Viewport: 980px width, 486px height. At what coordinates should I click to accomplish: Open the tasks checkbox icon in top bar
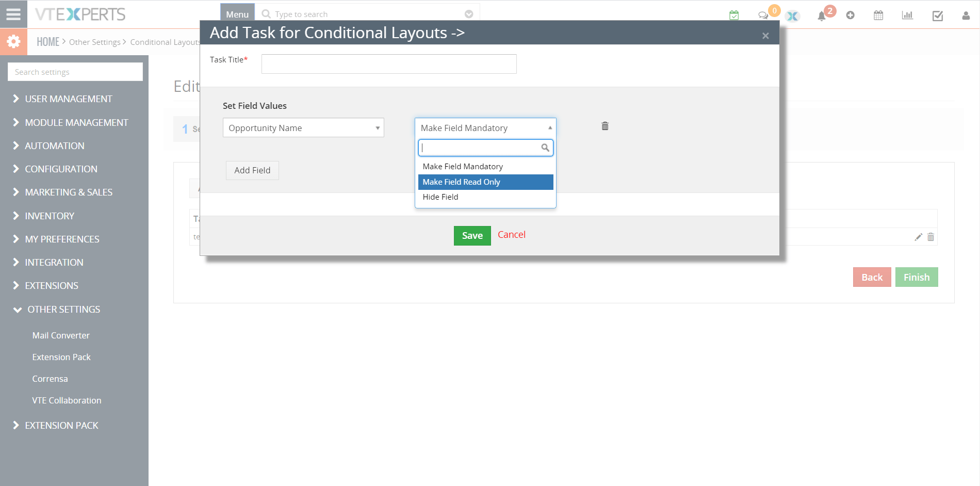pos(937,15)
